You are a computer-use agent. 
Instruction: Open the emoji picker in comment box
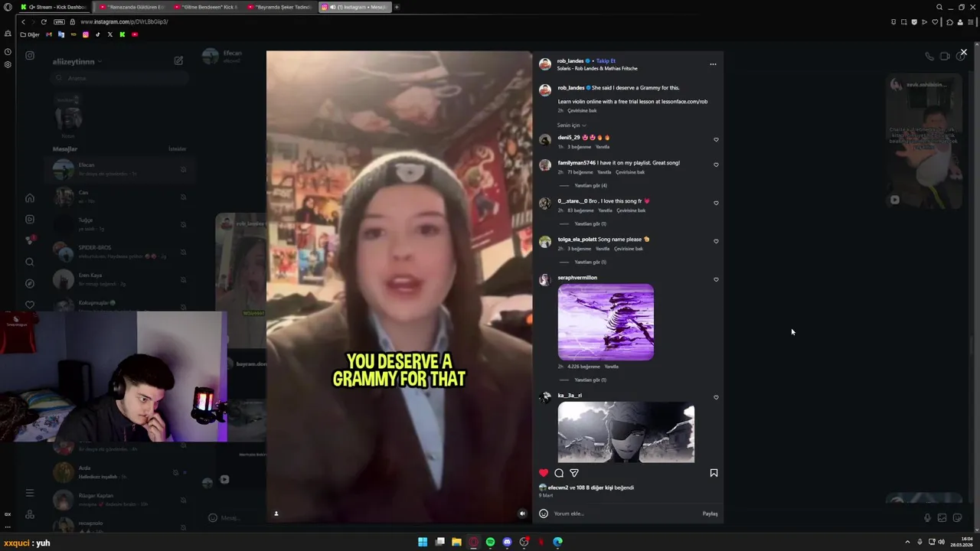point(544,514)
